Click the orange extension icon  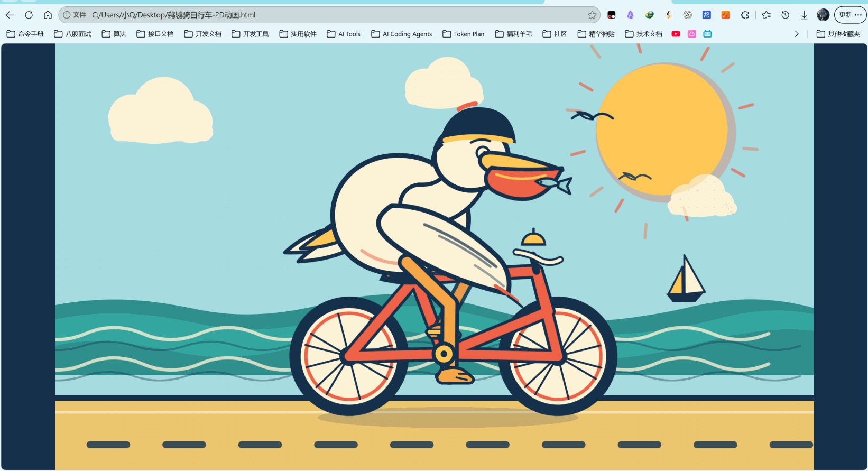(725, 15)
